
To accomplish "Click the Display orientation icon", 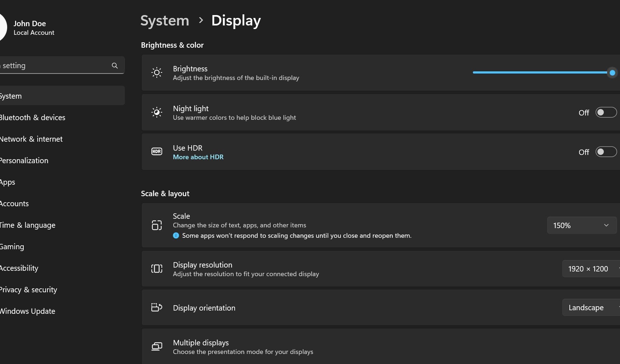I will (x=157, y=307).
